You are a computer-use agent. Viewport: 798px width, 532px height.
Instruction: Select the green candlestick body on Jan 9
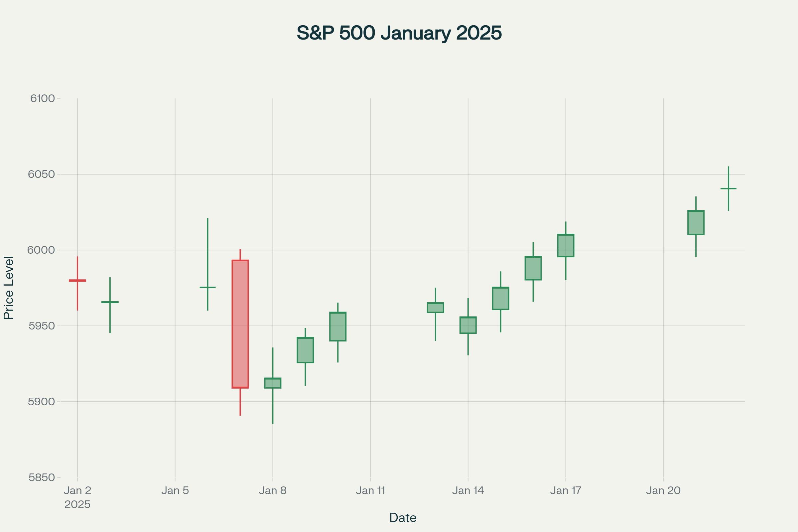305,350
